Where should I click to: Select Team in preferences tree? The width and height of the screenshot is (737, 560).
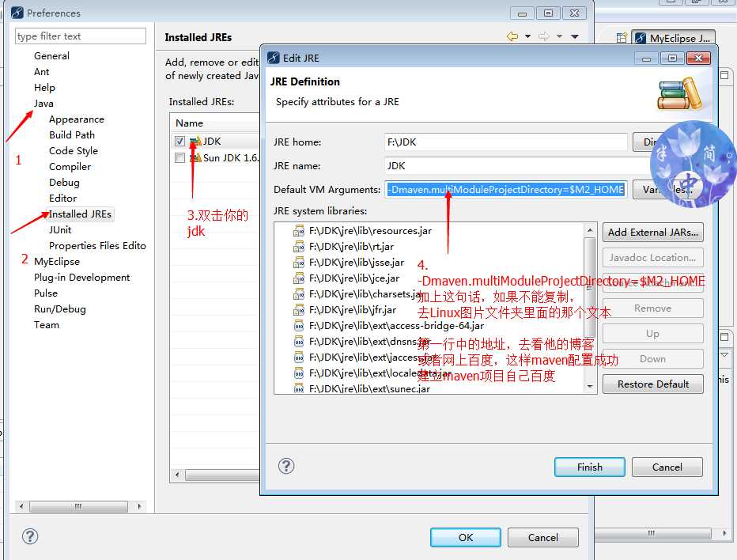[x=47, y=325]
